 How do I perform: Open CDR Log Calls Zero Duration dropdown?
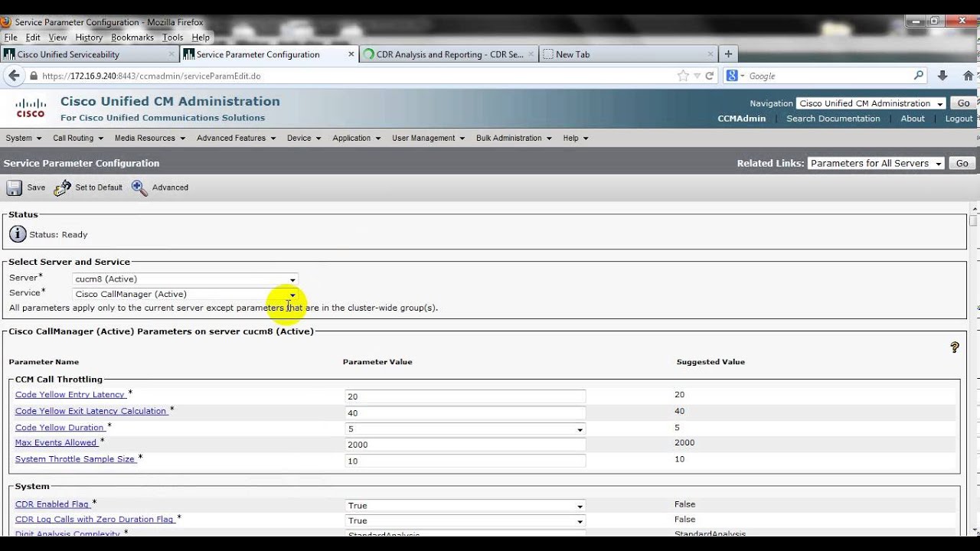click(x=465, y=521)
